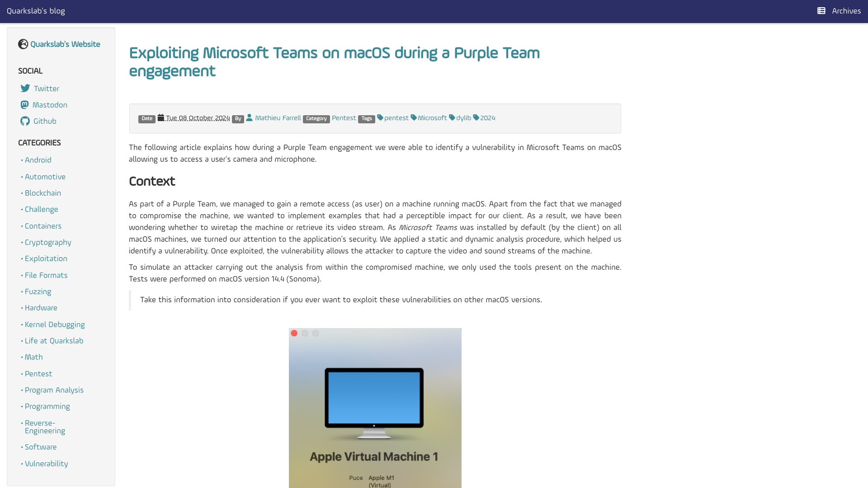Select the 2024 tag filter

pos(488,118)
